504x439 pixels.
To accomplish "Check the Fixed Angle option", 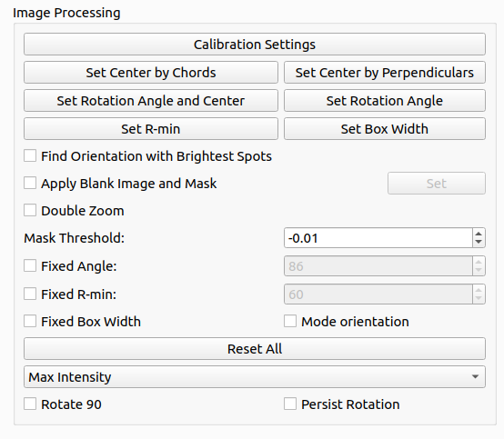I will [30, 266].
